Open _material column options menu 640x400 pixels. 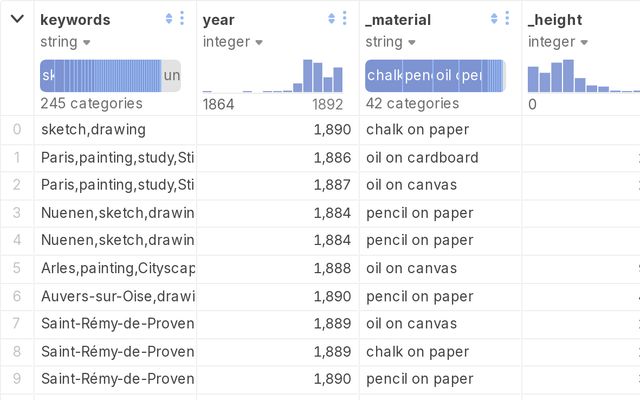pyautogui.click(x=506, y=19)
